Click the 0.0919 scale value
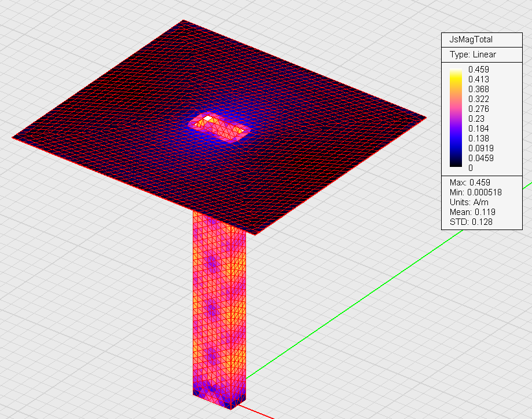 tap(480, 148)
